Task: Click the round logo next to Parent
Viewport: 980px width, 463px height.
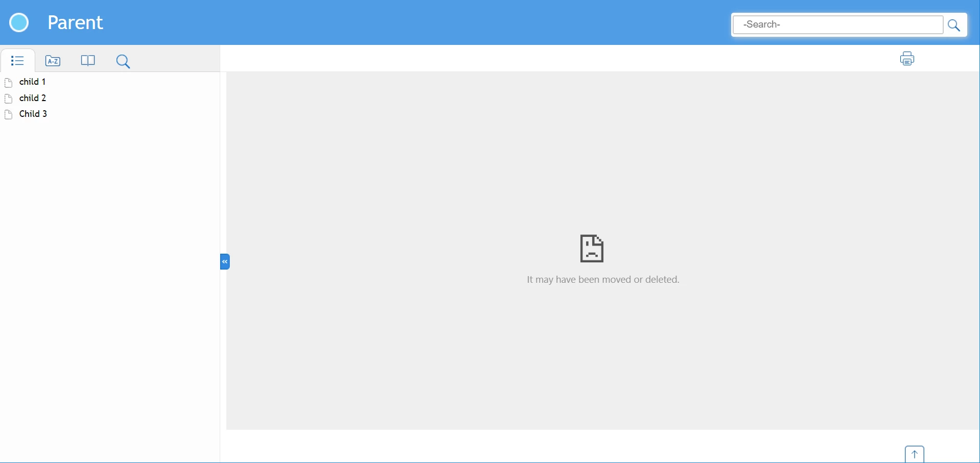Action: click(x=19, y=22)
